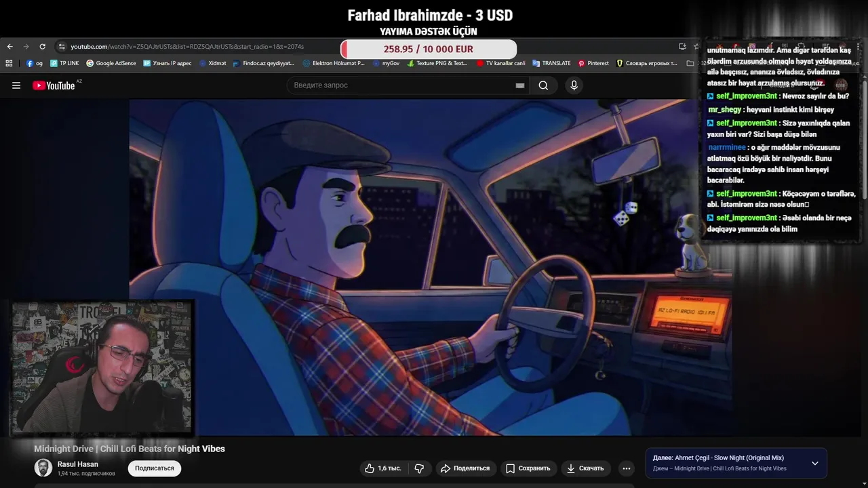Open the Xidmət bookmark
Screen dimensions: 868x488
pos(212,63)
